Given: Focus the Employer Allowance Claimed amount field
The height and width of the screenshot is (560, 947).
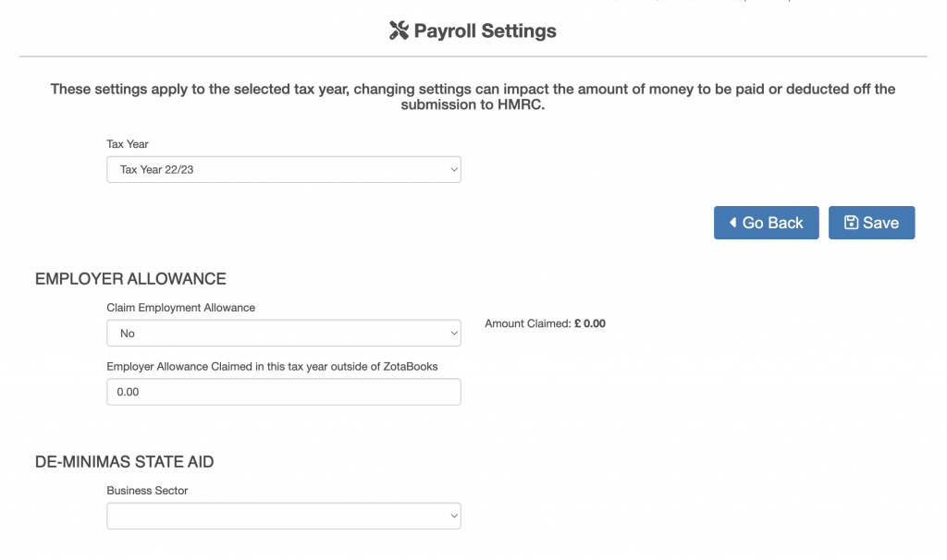Looking at the screenshot, I should pyautogui.click(x=283, y=392).
